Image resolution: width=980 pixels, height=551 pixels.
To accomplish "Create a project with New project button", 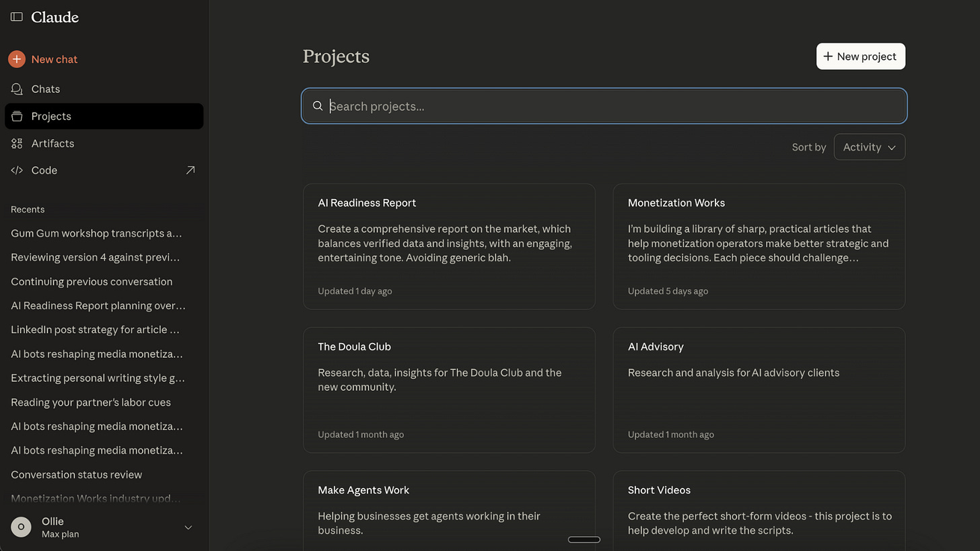I will tap(860, 57).
